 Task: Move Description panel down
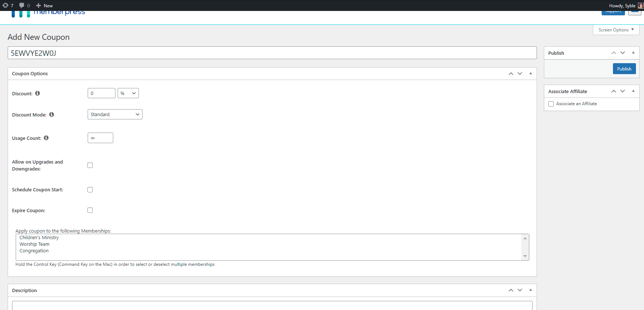[520, 290]
